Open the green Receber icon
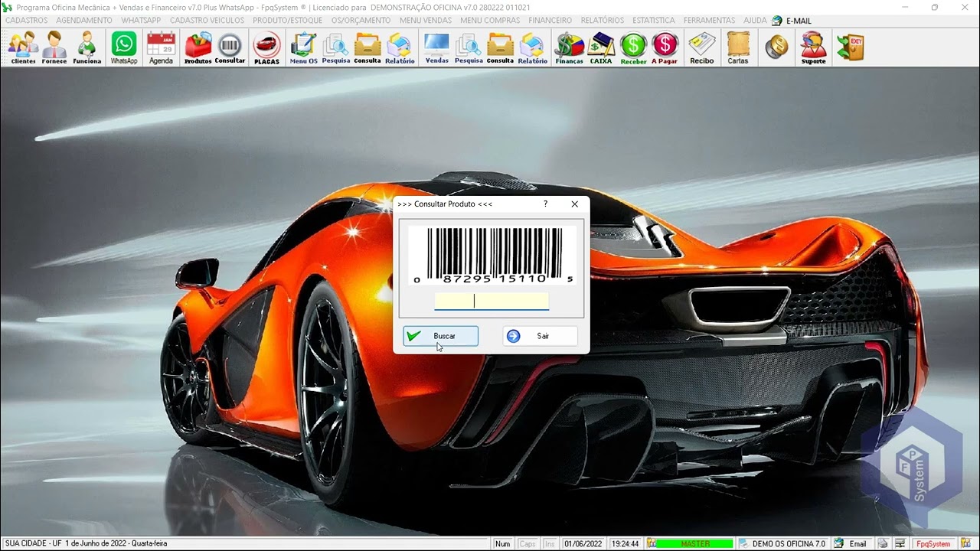Image resolution: width=980 pixels, height=551 pixels. point(633,47)
